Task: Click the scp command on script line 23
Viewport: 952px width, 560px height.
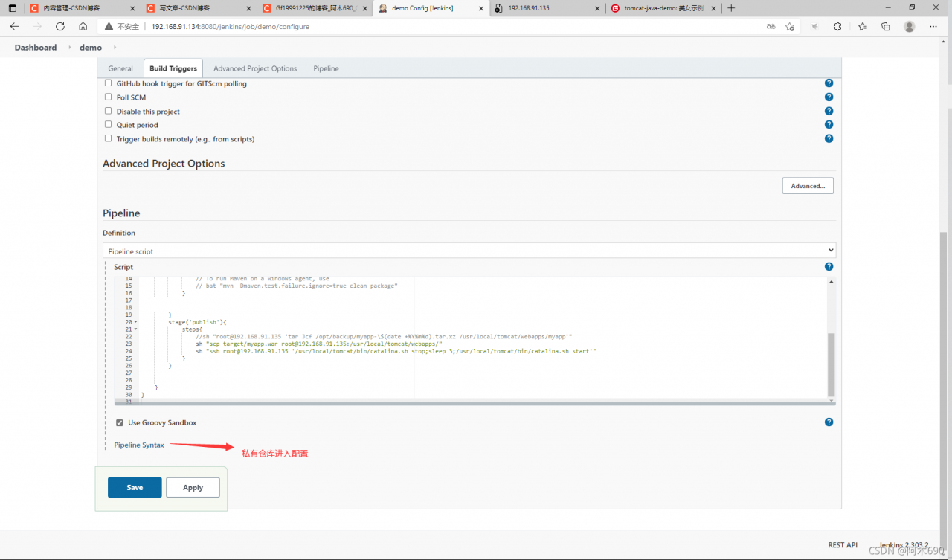Action: 319,344
